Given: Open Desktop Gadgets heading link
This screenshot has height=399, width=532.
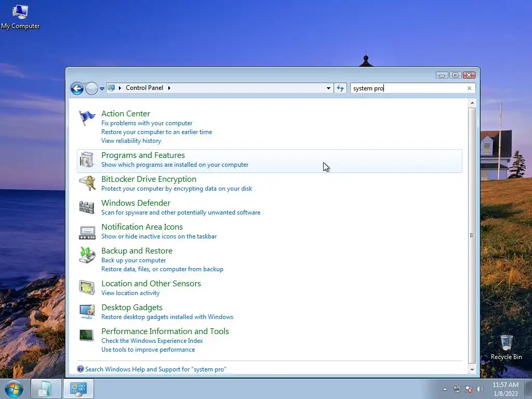Looking at the screenshot, I should [131, 308].
